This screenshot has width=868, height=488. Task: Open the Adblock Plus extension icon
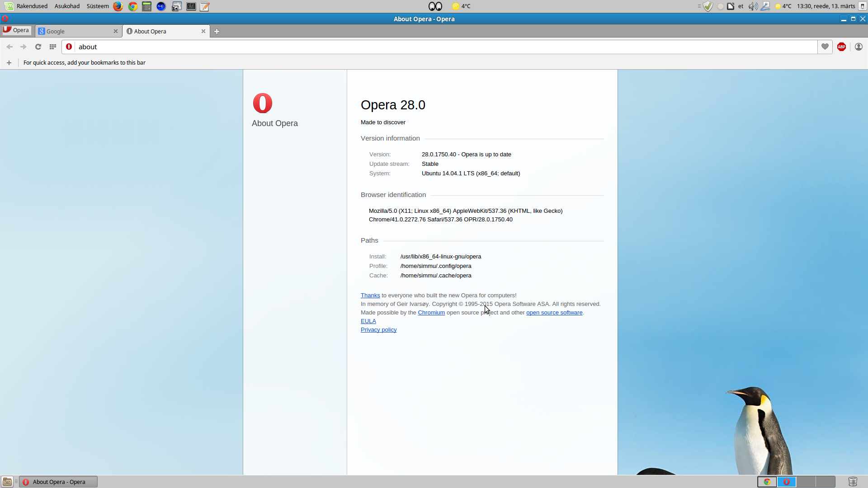pos(841,47)
